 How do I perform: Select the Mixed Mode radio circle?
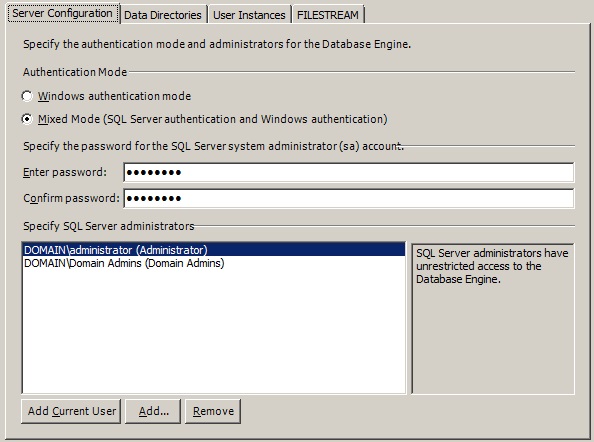tap(27, 119)
